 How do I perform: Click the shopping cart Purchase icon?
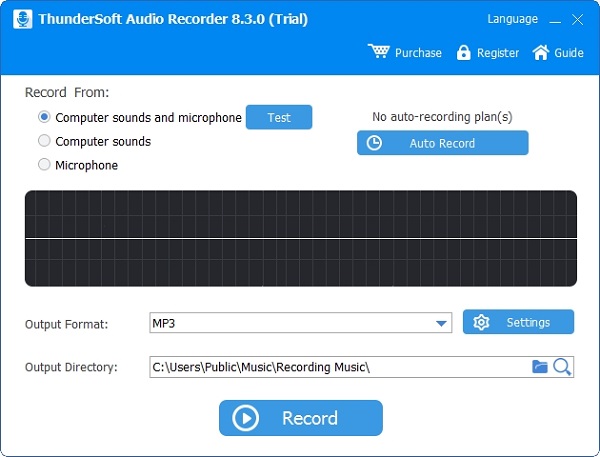378,52
